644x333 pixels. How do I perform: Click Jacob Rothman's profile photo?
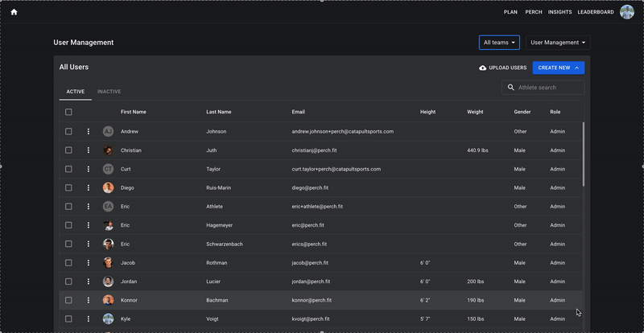(x=108, y=263)
